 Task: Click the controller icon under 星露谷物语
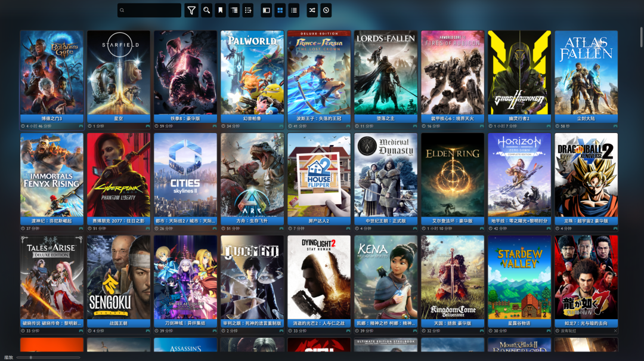point(549,331)
